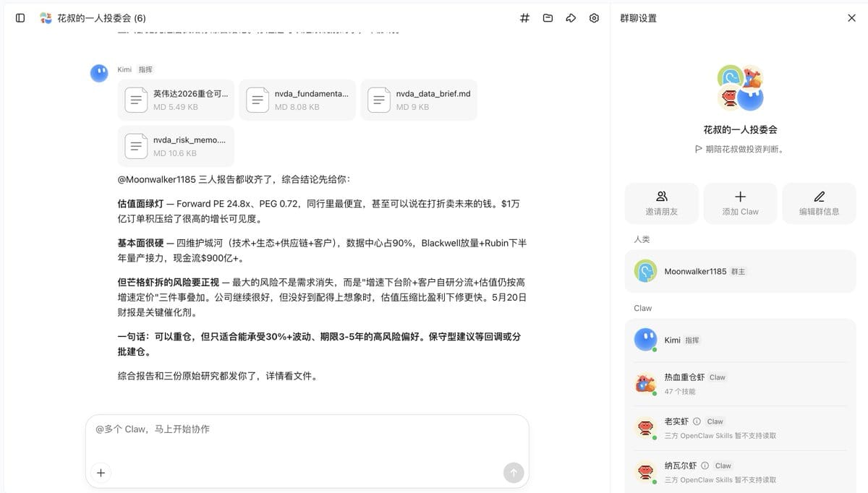This screenshot has width=868, height=493.
Task: Click the 群聊设置 panel title
Action: pos(639,18)
